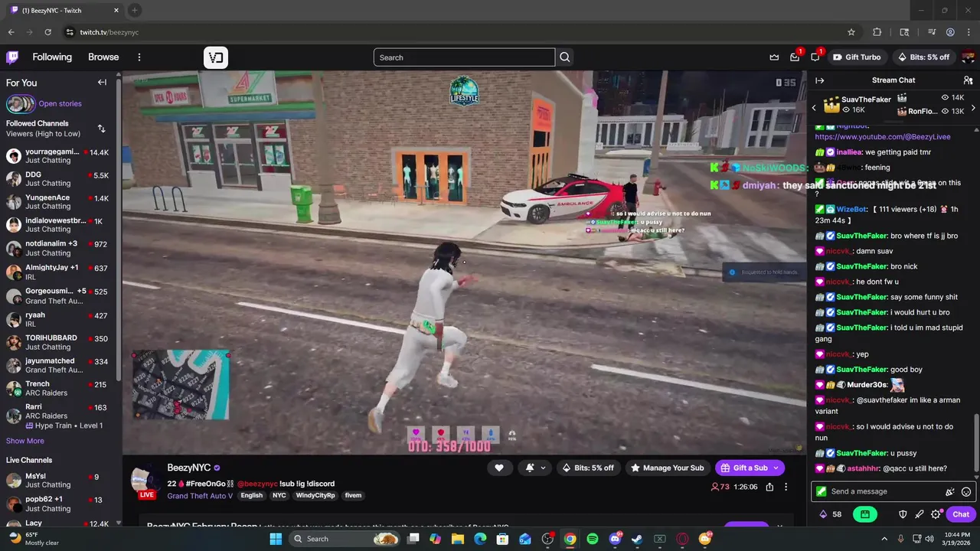Open stories link in sidebar
The height and width of the screenshot is (551, 980).
60,104
